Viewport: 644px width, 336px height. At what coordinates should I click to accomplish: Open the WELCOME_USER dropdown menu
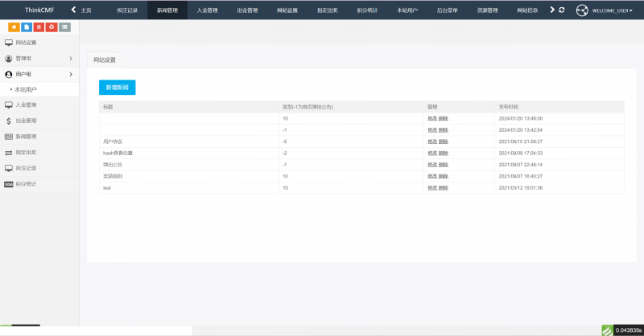613,10
